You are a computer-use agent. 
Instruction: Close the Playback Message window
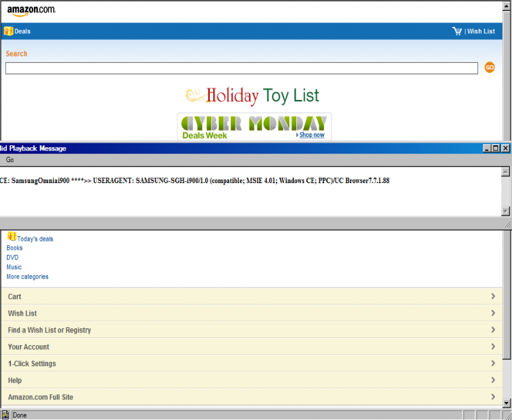[506, 149]
